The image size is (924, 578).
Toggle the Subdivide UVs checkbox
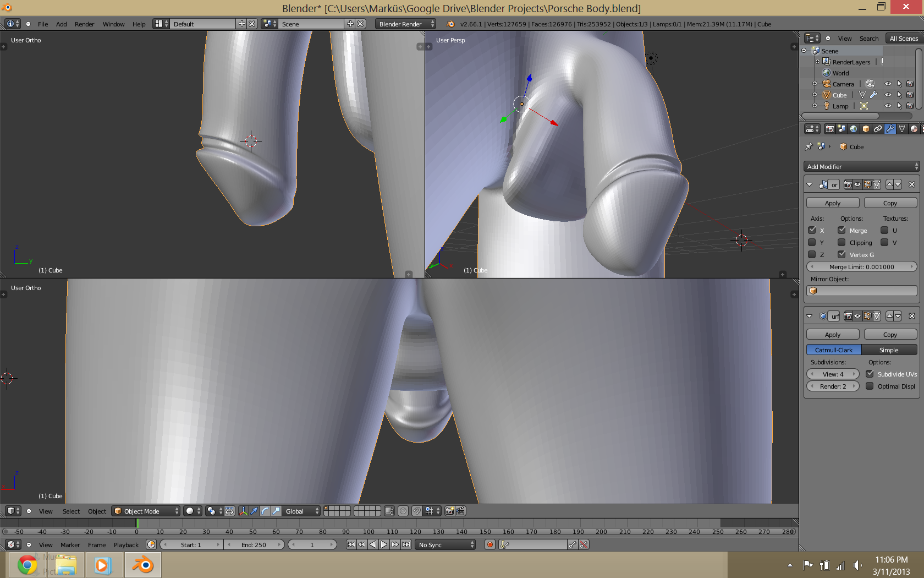pos(870,374)
